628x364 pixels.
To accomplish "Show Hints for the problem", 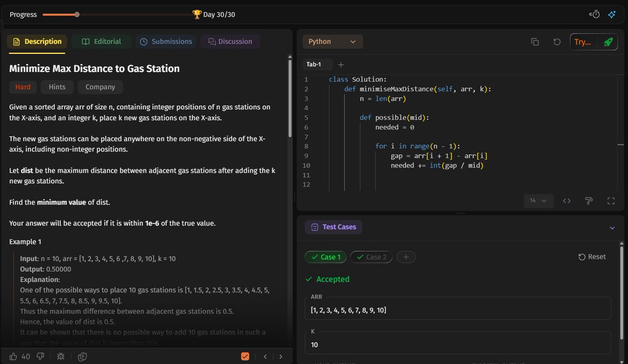I will click(x=57, y=87).
